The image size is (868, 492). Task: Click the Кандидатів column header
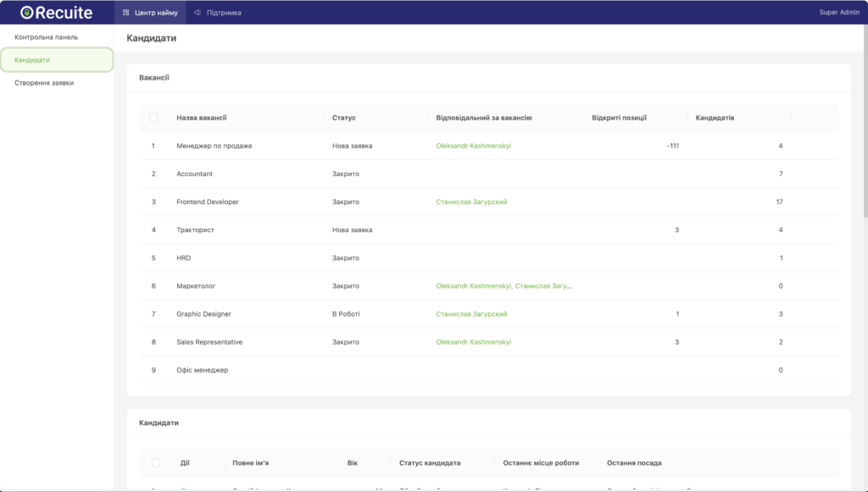[715, 118]
